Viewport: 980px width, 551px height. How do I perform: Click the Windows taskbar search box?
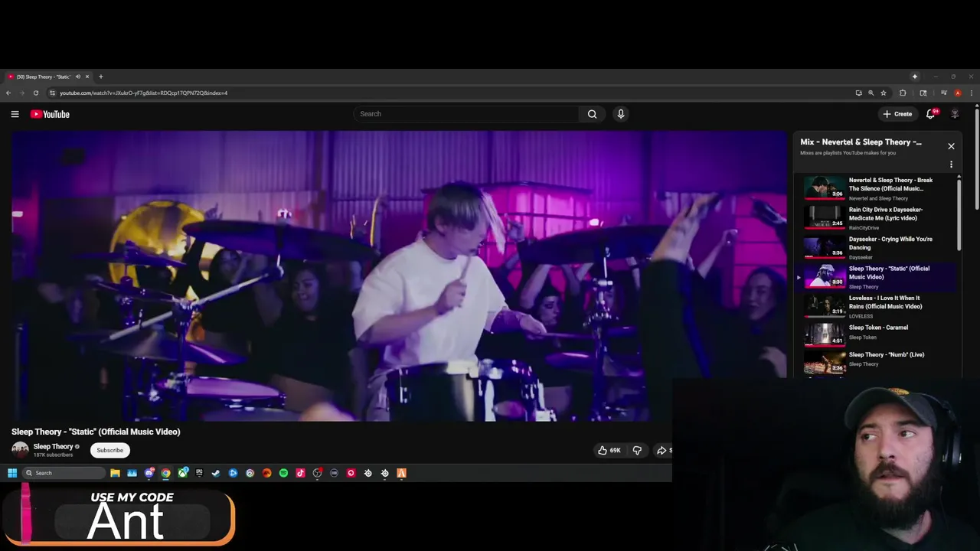coord(64,473)
